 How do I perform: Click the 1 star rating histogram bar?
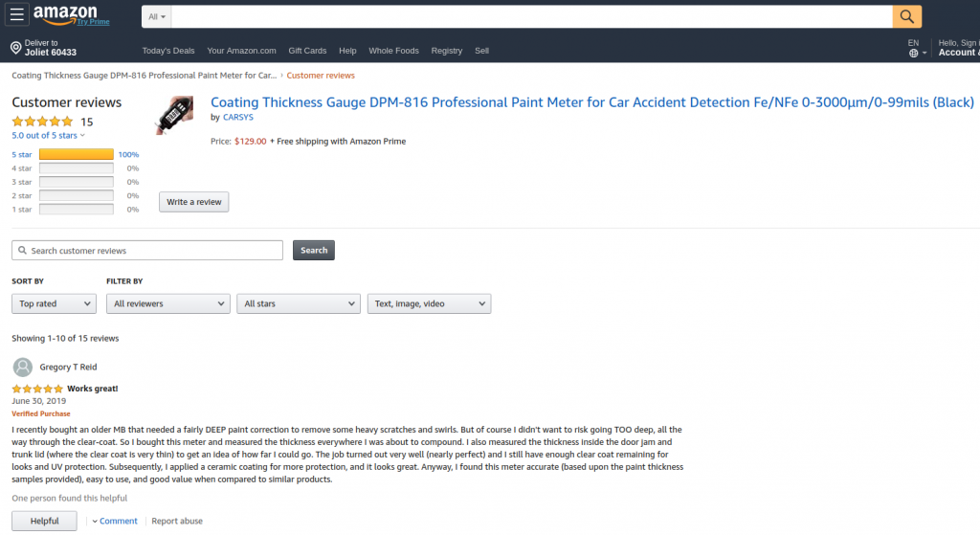(77, 210)
